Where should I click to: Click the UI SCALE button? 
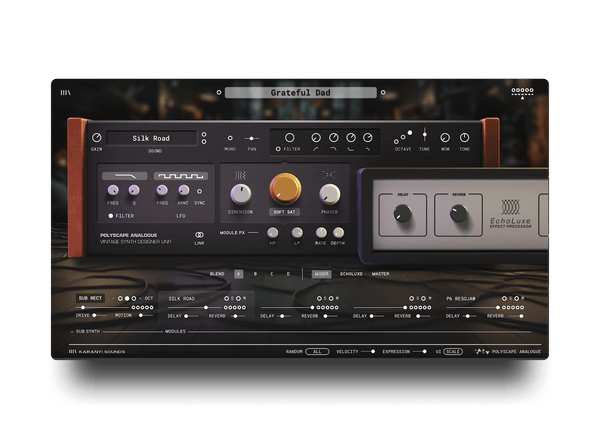(453, 351)
